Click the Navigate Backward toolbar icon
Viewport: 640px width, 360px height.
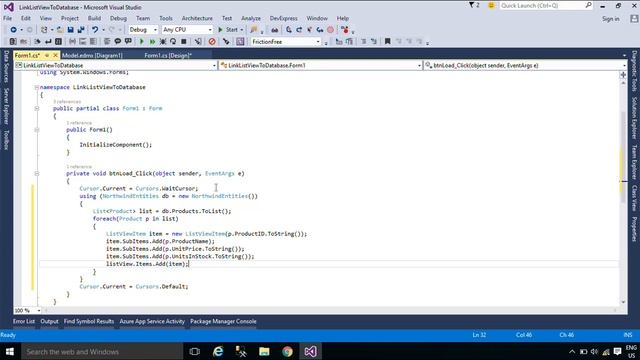pos(13,30)
